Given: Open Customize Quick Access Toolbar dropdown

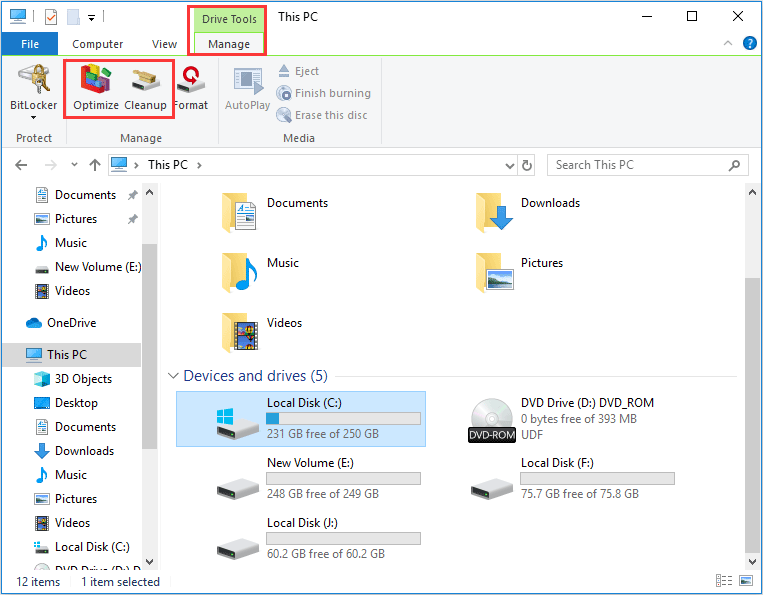Looking at the screenshot, I should point(91,18).
